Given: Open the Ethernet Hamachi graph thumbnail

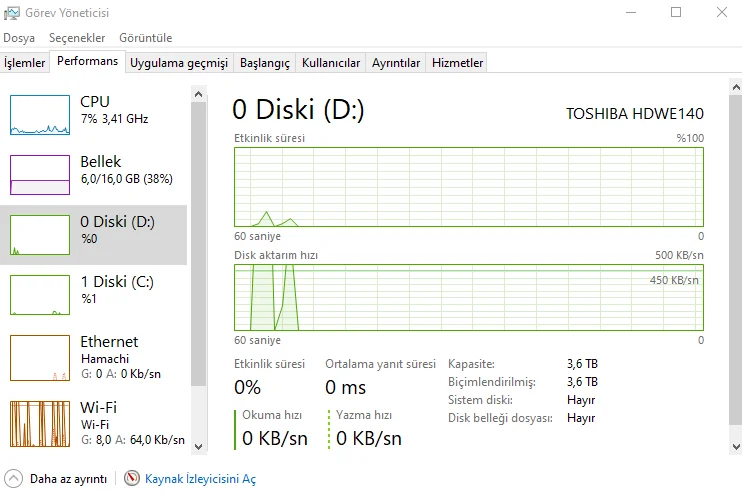Looking at the screenshot, I should pyautogui.click(x=40, y=356).
